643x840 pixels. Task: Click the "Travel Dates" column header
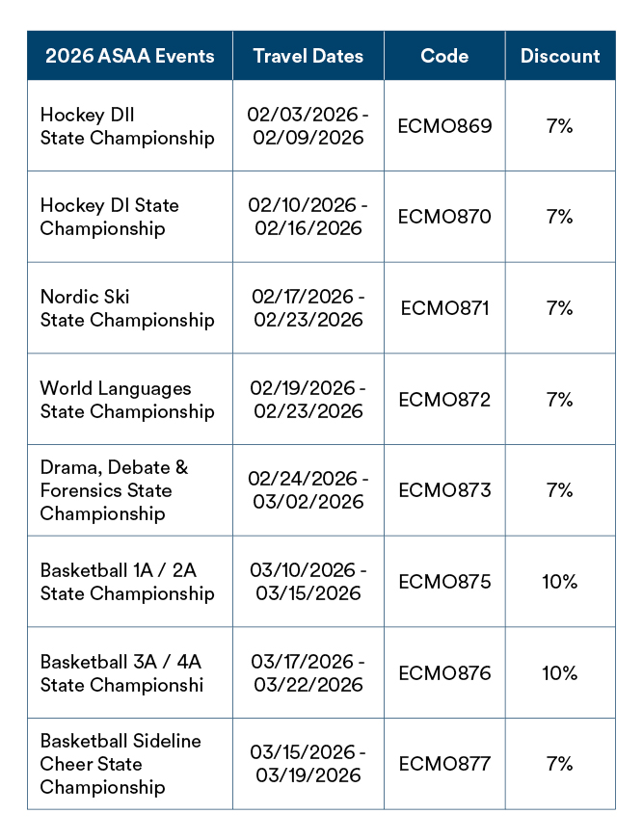[308, 56]
